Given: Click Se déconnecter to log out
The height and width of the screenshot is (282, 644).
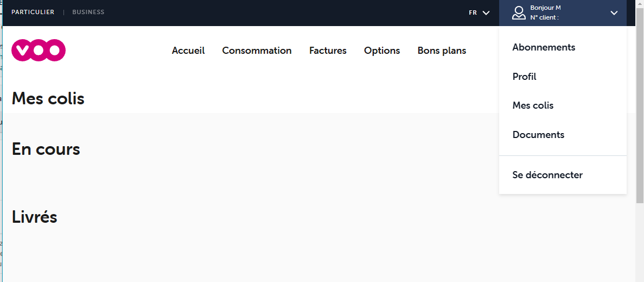Looking at the screenshot, I should [x=547, y=175].
